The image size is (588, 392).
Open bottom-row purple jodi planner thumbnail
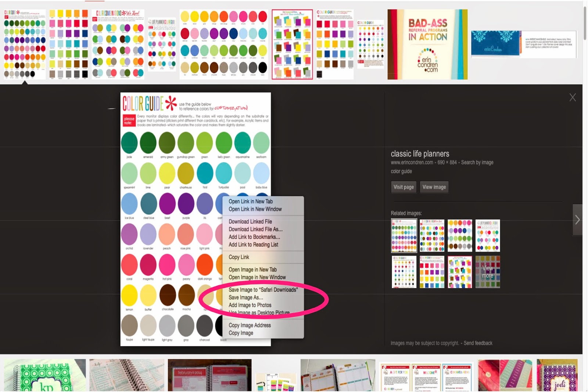[557, 375]
